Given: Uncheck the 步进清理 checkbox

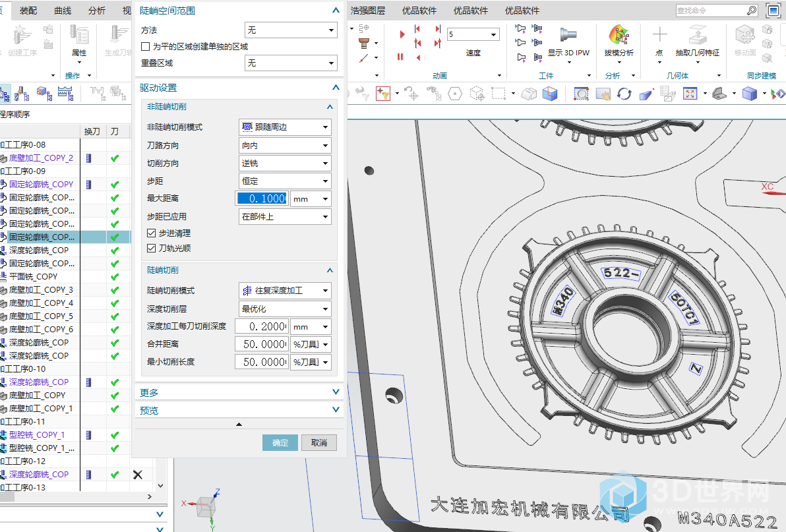Looking at the screenshot, I should 152,233.
